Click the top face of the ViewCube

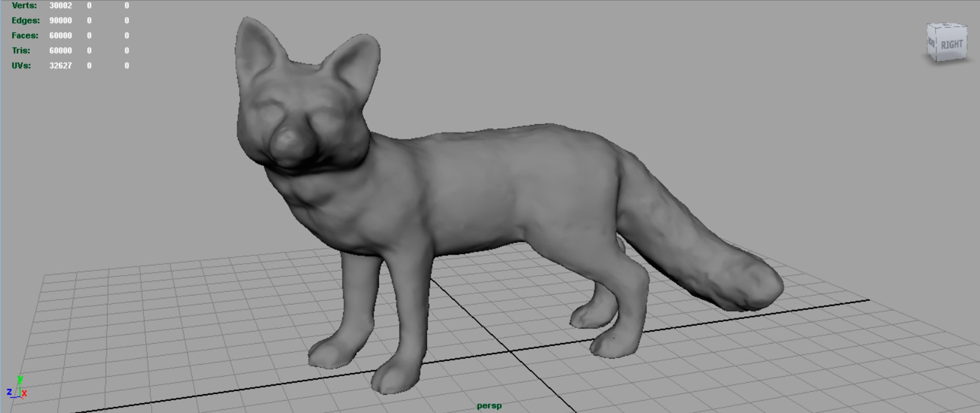pos(947,26)
